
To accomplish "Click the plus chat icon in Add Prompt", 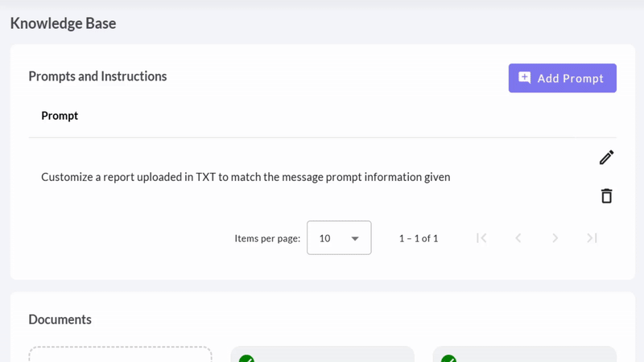I will 525,77.
